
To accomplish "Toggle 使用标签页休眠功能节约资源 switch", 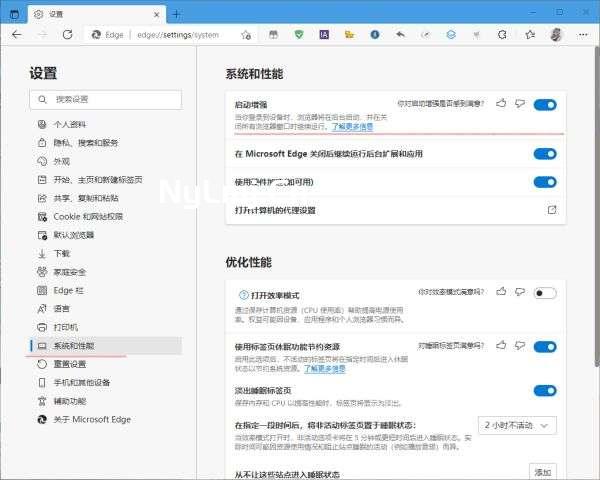I will point(545,347).
